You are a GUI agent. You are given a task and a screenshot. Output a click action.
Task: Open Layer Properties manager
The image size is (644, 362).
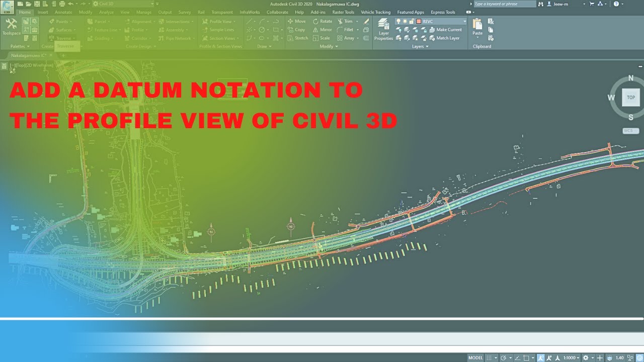[383, 29]
